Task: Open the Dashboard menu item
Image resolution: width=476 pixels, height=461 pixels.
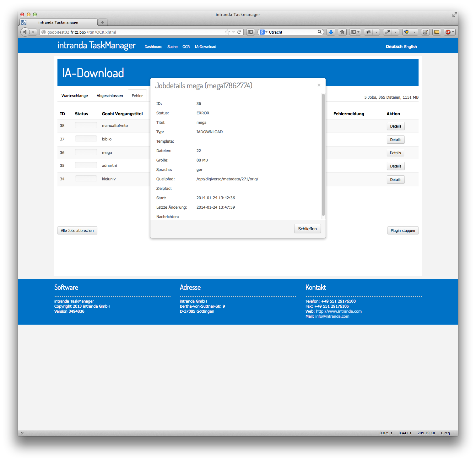Action: pyautogui.click(x=154, y=47)
